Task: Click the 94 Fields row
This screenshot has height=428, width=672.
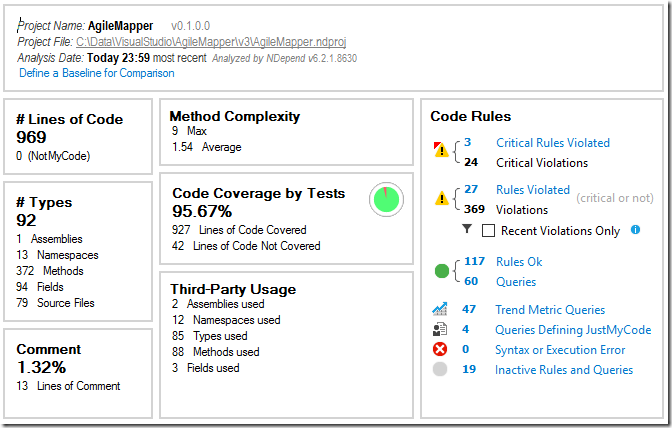Action: tap(40, 287)
